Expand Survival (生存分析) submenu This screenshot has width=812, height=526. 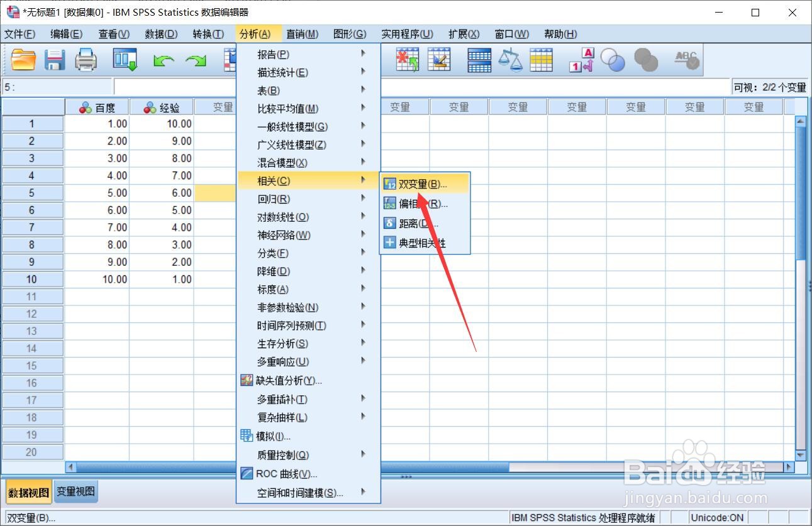308,344
